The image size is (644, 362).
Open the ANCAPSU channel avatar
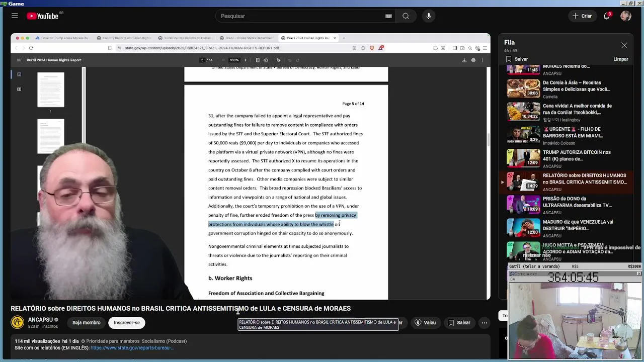pos(18,322)
